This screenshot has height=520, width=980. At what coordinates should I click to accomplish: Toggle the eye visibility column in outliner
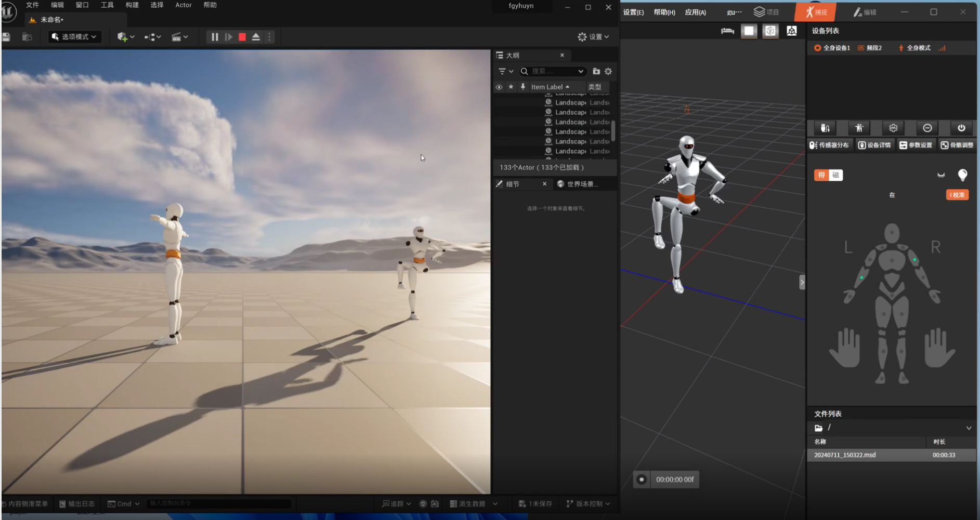click(499, 87)
